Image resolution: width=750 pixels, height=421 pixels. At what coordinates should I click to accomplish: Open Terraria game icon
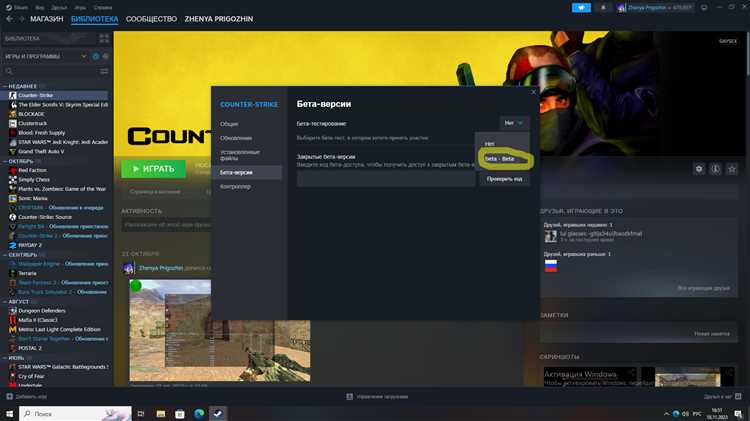click(13, 273)
